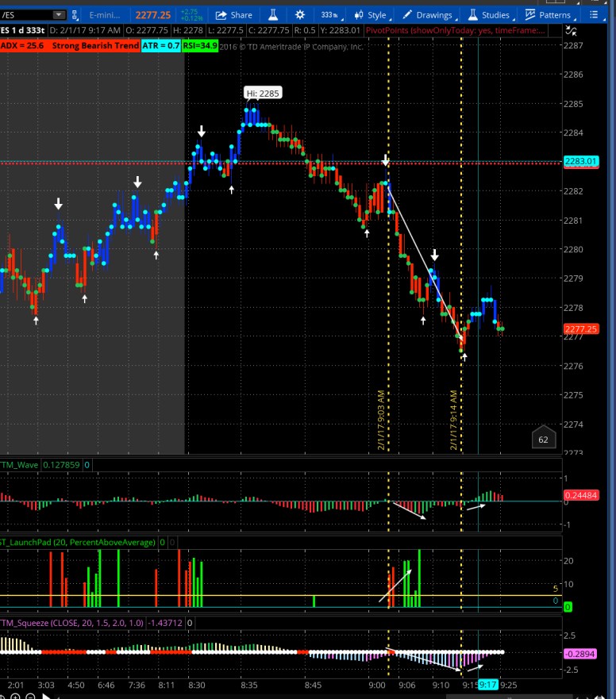Open the Patterns menu
Viewport: 616px width, 699px height.
coord(548,14)
